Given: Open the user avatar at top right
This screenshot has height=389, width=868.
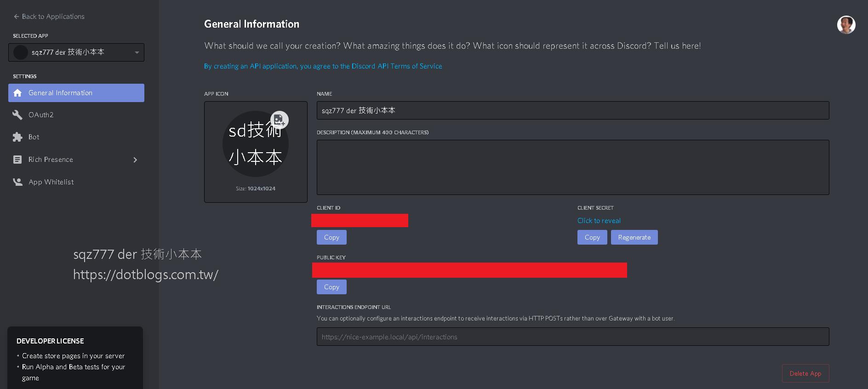Looking at the screenshot, I should pos(846,25).
